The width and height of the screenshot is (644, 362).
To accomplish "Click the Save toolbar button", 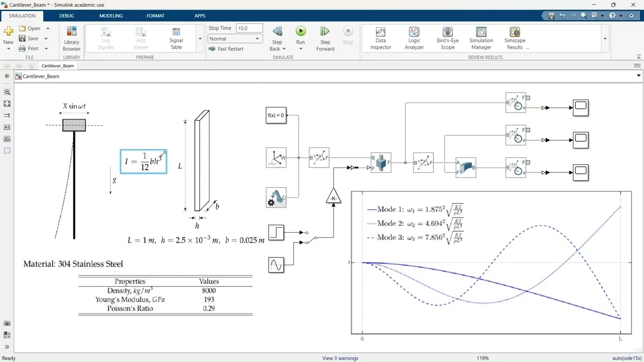I will (29, 38).
